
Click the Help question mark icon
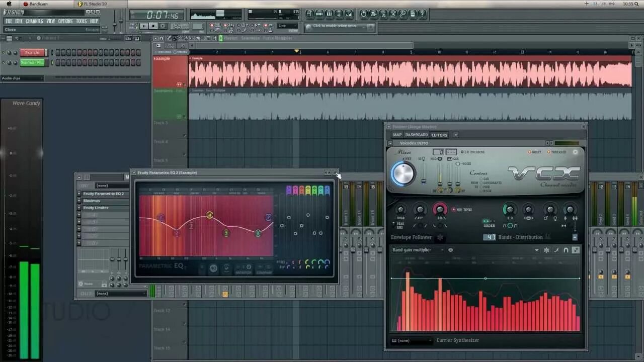[x=422, y=14]
